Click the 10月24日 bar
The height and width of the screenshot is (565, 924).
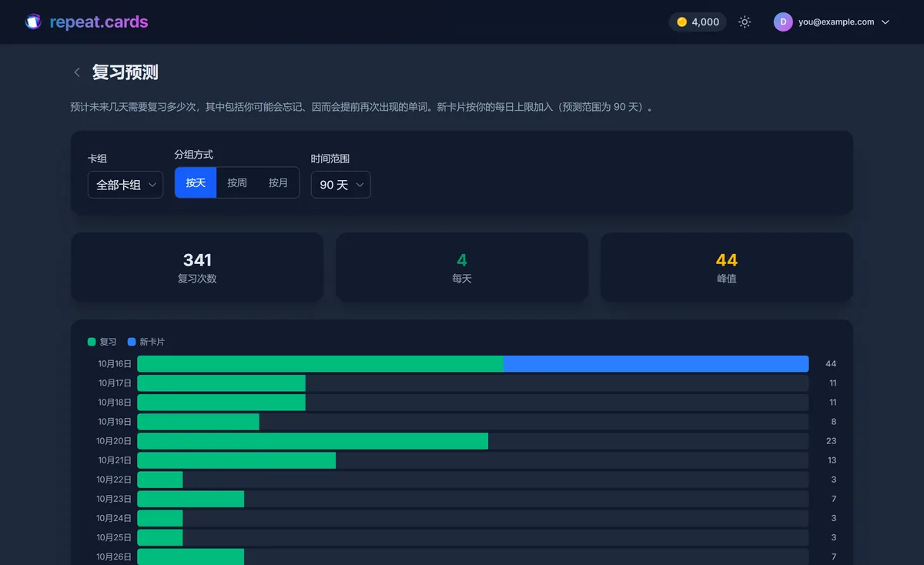pyautogui.click(x=160, y=518)
